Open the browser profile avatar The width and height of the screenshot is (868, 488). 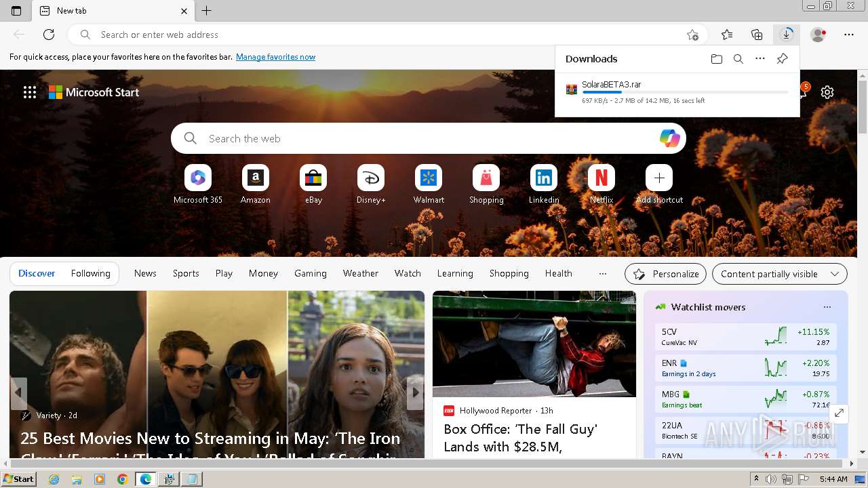[x=818, y=35]
